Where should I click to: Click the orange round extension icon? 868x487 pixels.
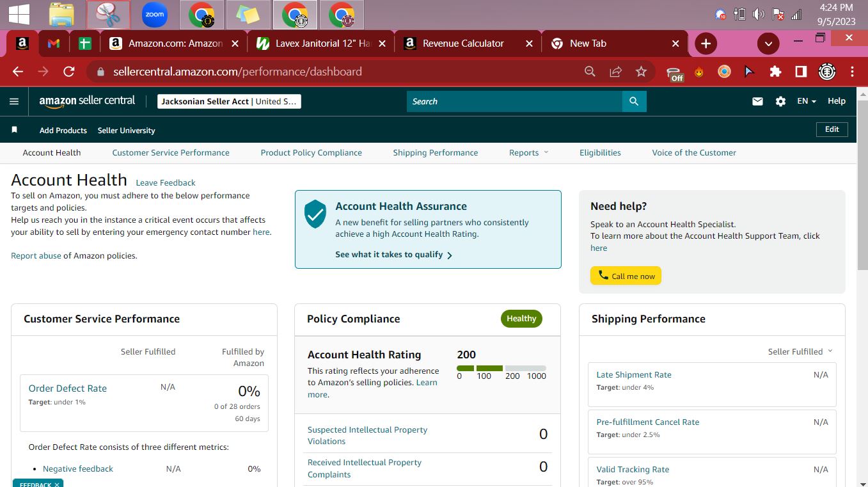pyautogui.click(x=724, y=72)
